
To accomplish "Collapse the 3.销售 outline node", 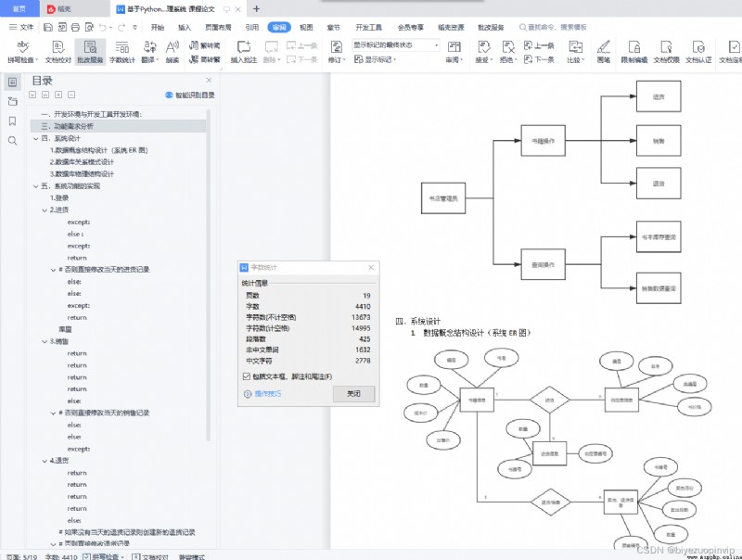I will (45, 341).
